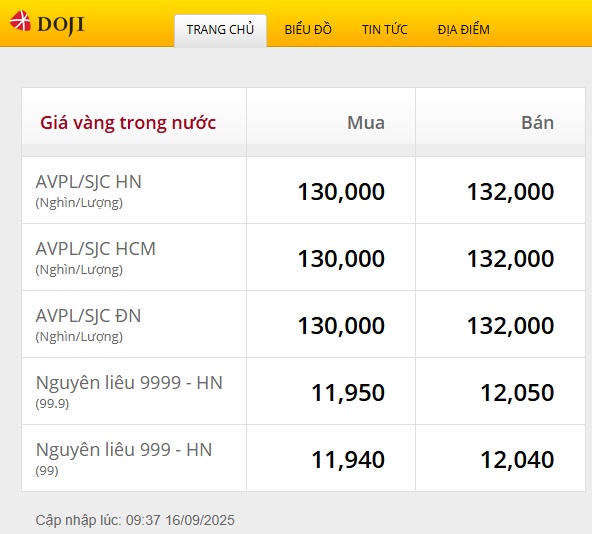
Task: Go to the ĐỊA ĐIỂM tab
Action: (464, 29)
